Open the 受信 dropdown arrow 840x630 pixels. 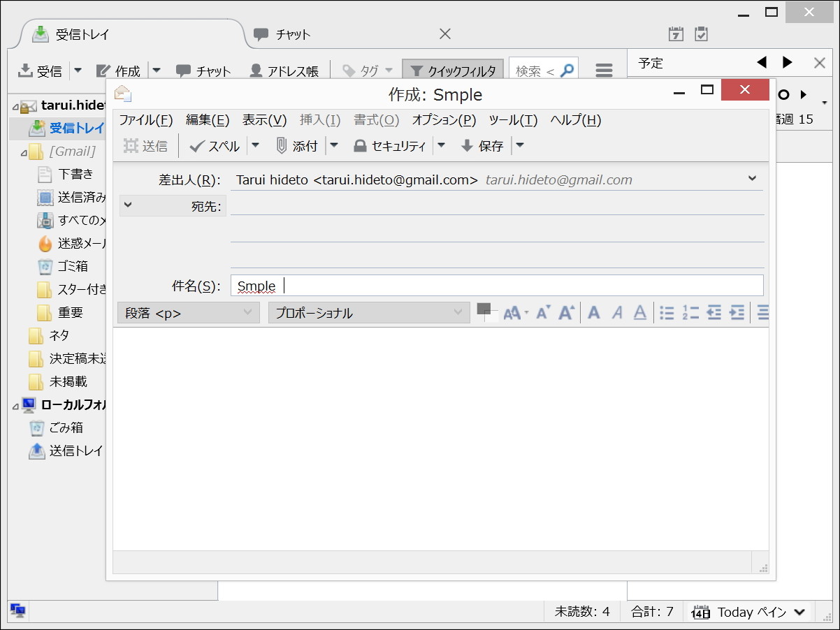[x=77, y=71]
